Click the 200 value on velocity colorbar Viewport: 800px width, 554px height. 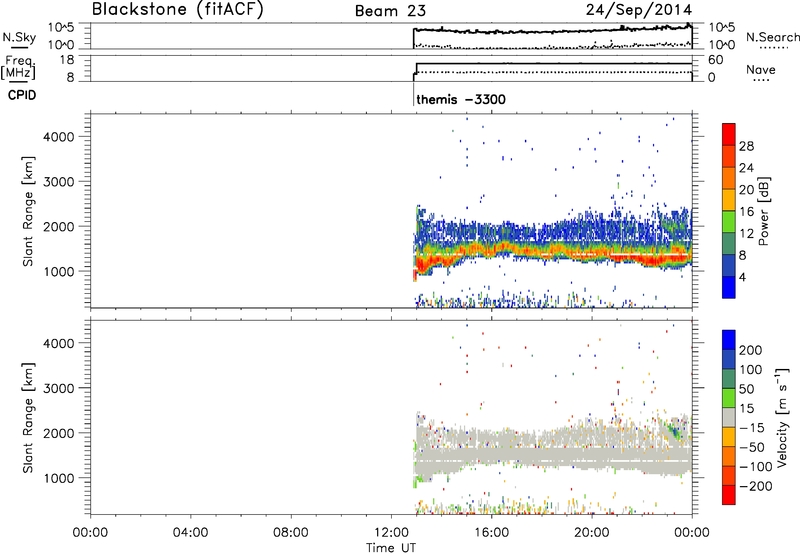[751, 350]
